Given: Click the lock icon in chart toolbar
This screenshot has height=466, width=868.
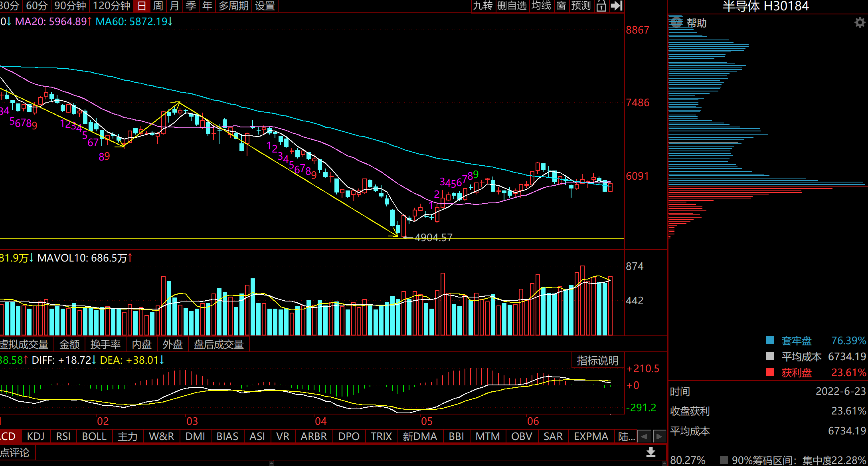Looking at the screenshot, I should (x=601, y=6).
